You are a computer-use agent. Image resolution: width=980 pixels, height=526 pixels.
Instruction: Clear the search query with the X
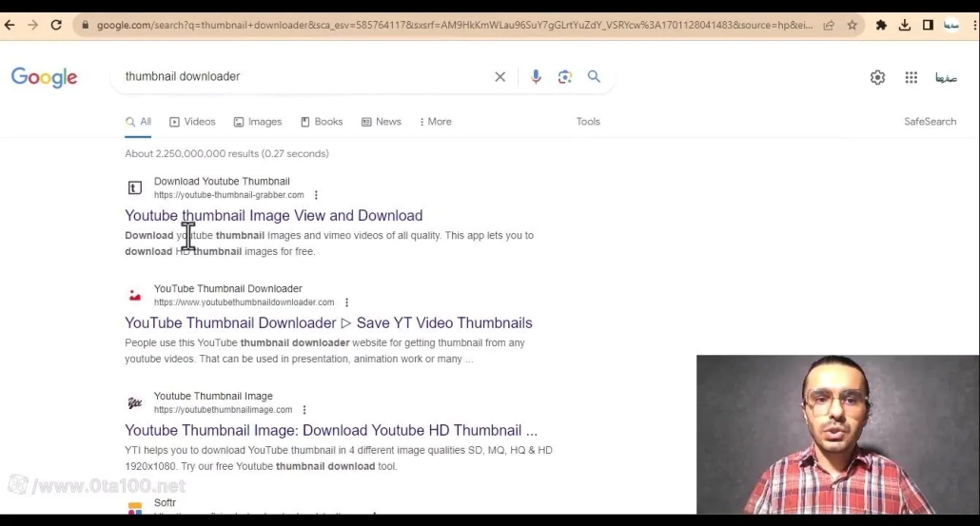tap(500, 77)
